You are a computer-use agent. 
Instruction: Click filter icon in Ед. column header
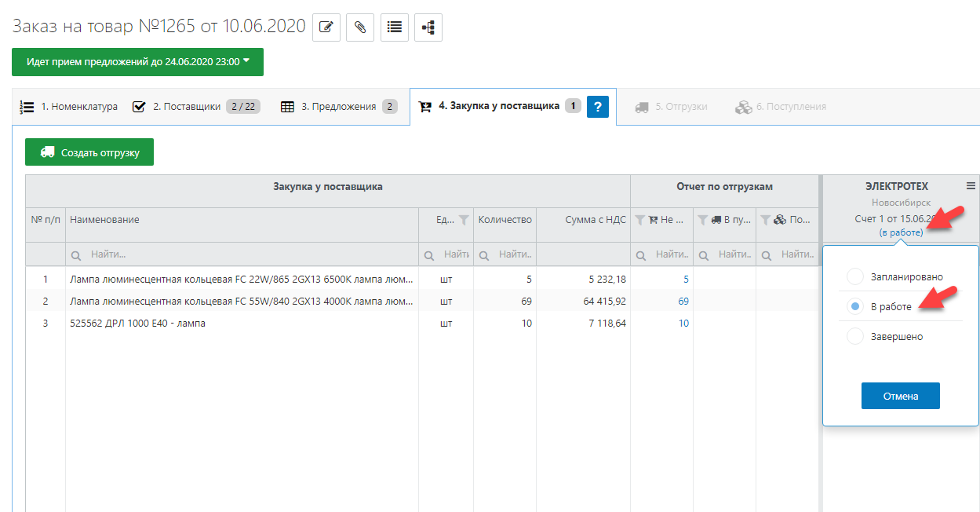(464, 220)
